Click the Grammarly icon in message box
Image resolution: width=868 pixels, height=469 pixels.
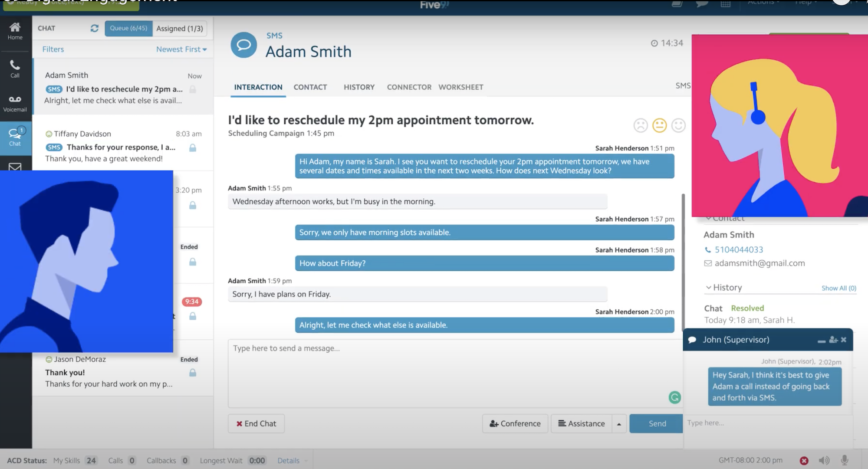coord(674,397)
